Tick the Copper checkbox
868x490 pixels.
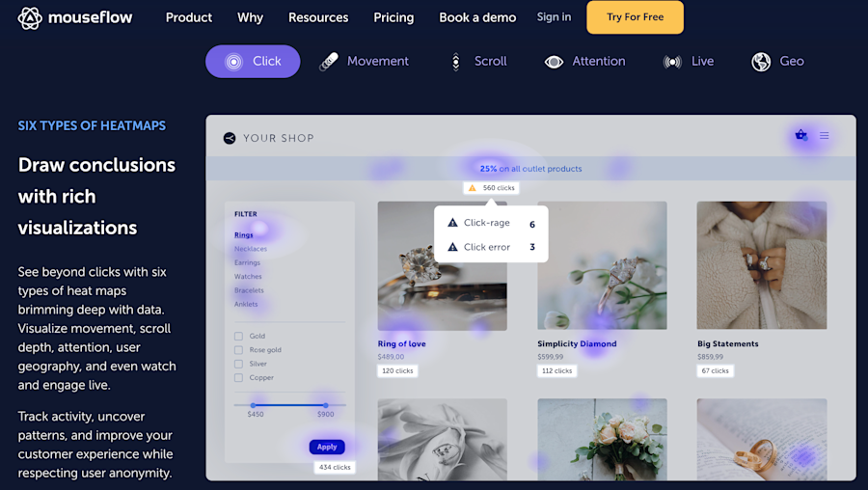[x=238, y=377]
